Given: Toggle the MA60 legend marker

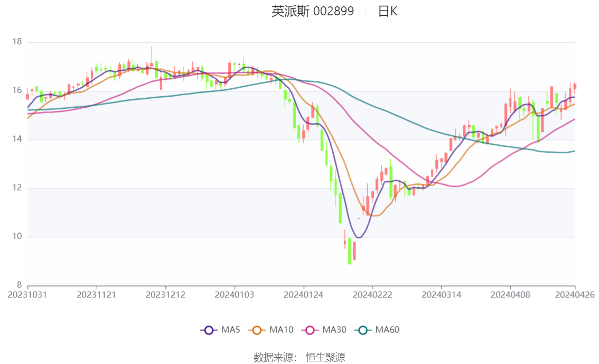Looking at the screenshot, I should [x=363, y=330].
